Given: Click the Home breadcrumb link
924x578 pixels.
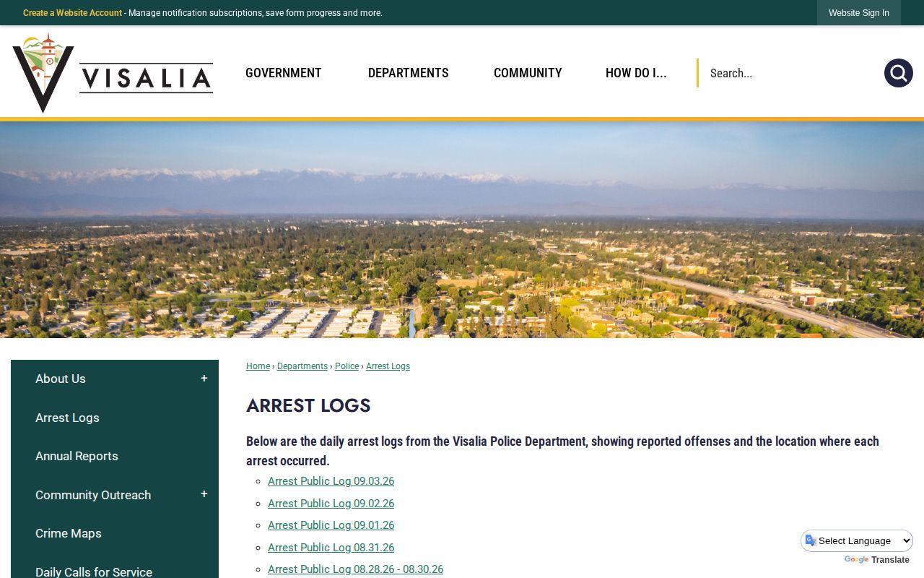Looking at the screenshot, I should tap(258, 366).
